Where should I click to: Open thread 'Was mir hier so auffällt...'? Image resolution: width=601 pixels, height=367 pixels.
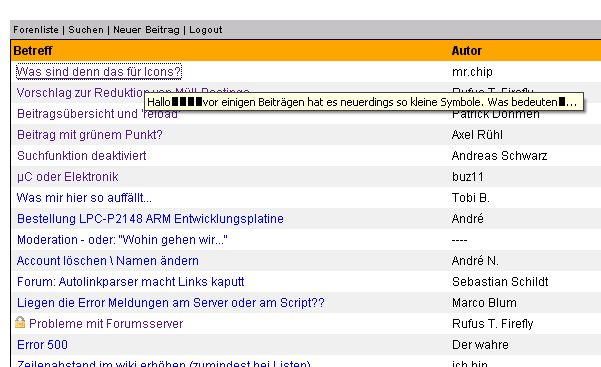tap(84, 198)
